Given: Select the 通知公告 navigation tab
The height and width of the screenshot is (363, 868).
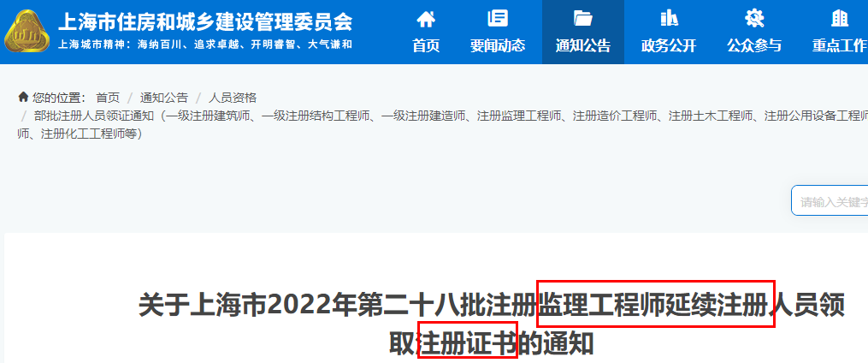Looking at the screenshot, I should pyautogui.click(x=583, y=45).
